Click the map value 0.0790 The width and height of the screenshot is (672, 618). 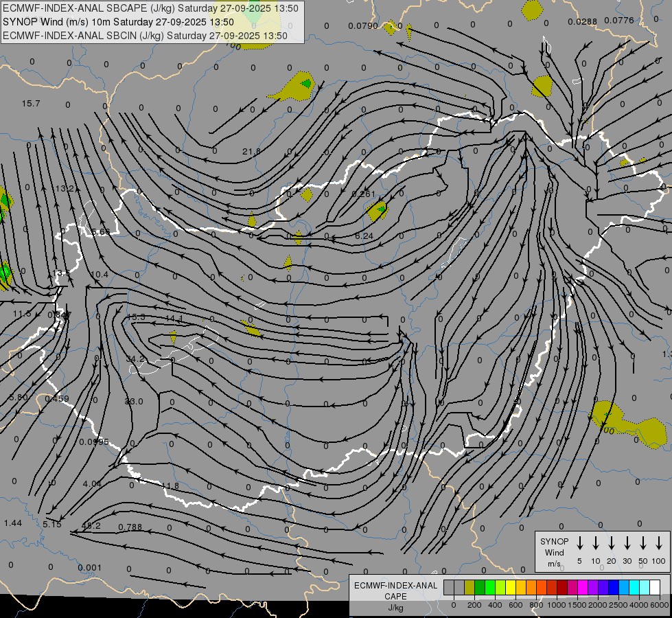[x=363, y=25]
